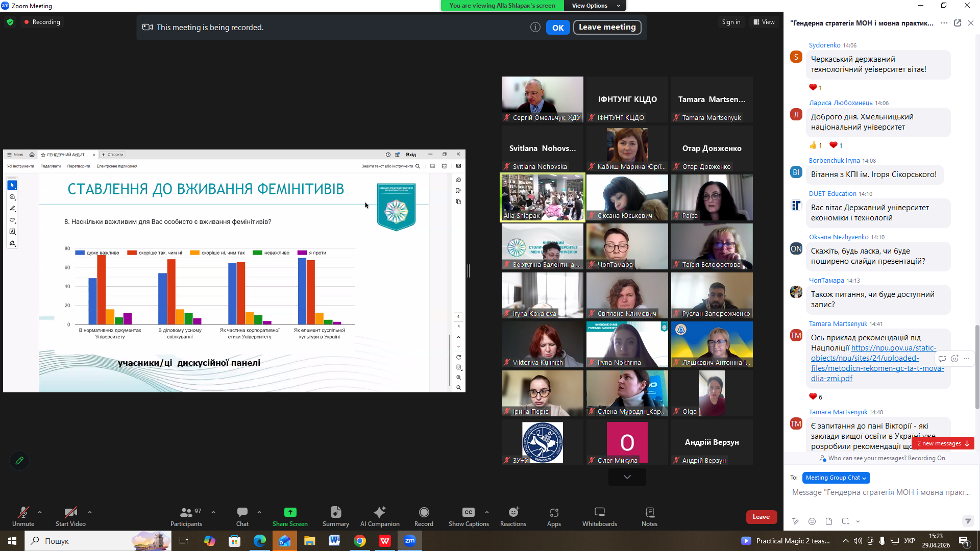Expand audio options arrow next to Unmute
The width and height of the screenshot is (980, 551).
[40, 512]
